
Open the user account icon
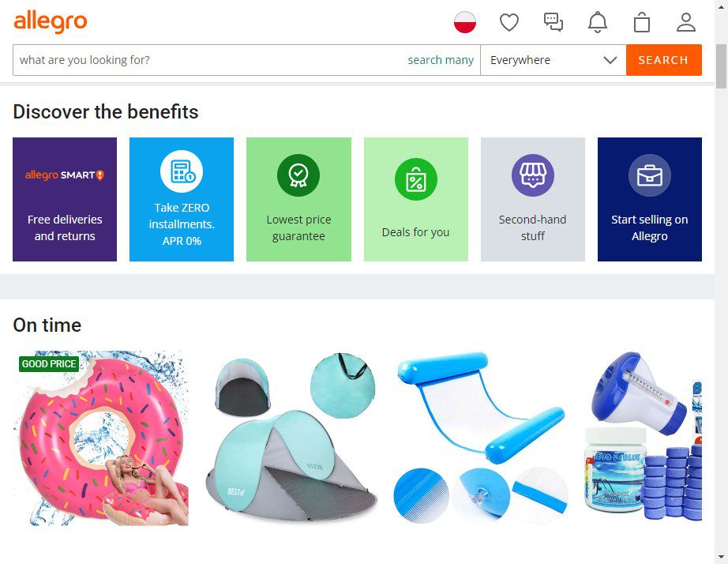pyautogui.click(x=685, y=22)
